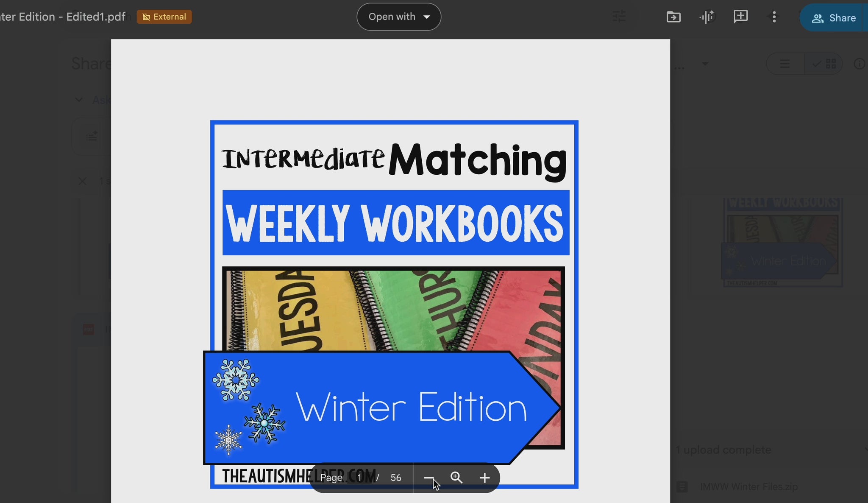Screen dimensions: 868x503
Task: Click the Move to folder icon
Action: (673, 17)
